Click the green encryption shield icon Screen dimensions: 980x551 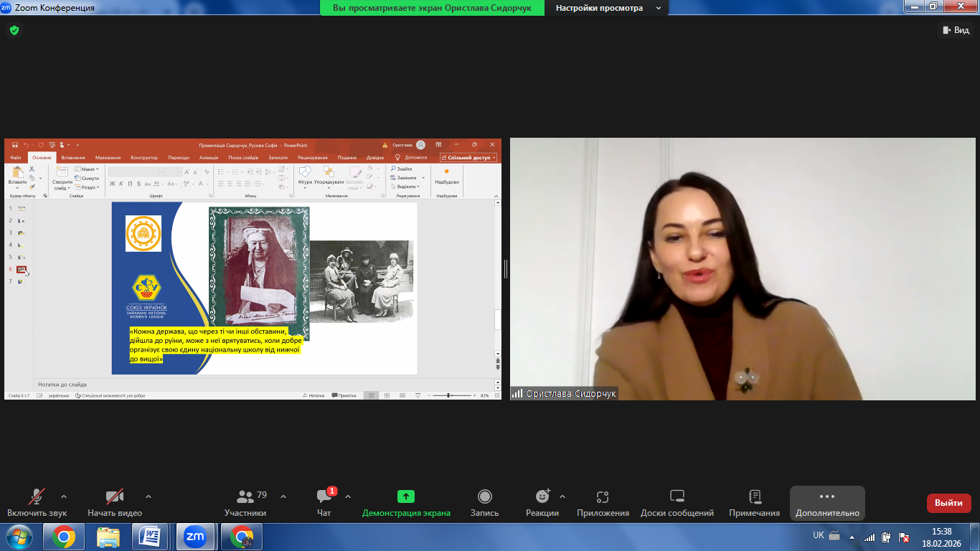14,30
